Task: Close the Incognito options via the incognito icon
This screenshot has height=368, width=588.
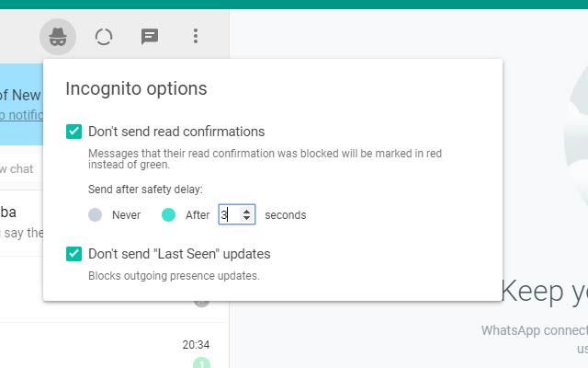Action: [x=57, y=37]
